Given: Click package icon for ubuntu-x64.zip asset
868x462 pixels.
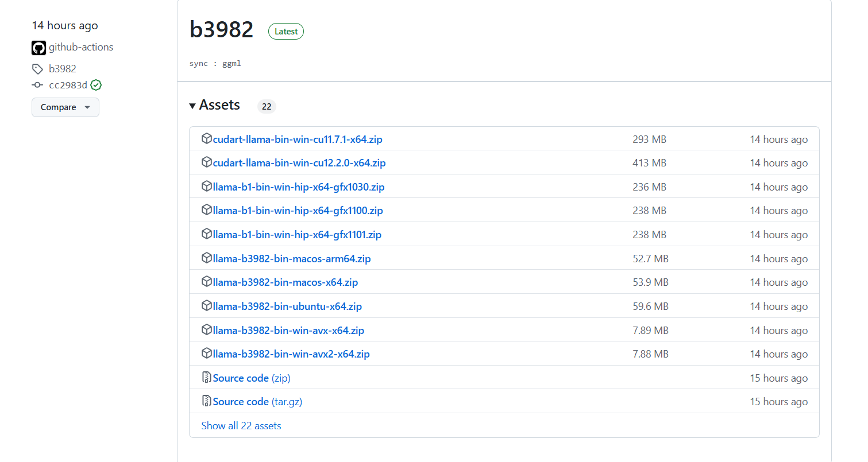Looking at the screenshot, I should pos(207,306).
